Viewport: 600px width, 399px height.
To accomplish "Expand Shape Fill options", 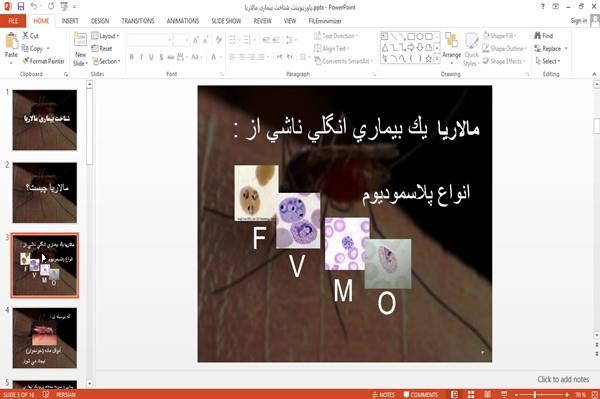I will pos(499,36).
